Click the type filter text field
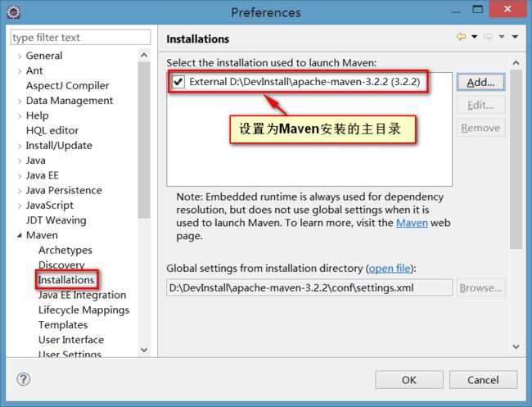 [x=80, y=38]
